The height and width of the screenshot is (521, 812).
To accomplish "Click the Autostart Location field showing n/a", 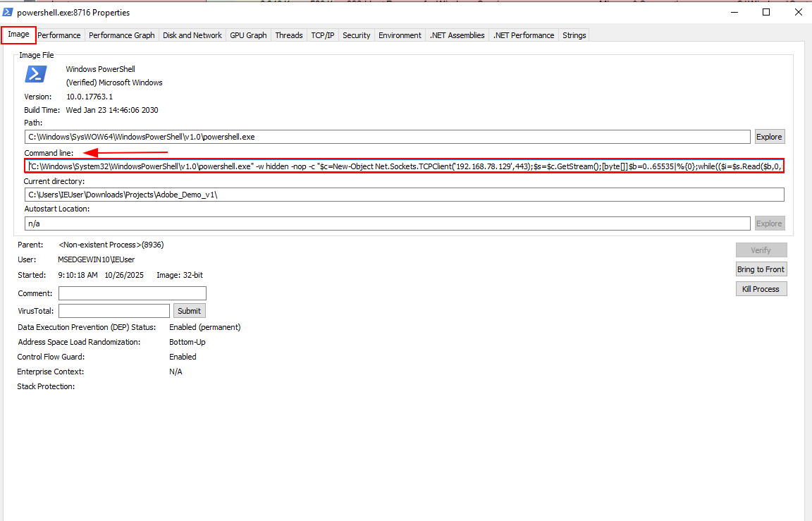I will point(388,223).
